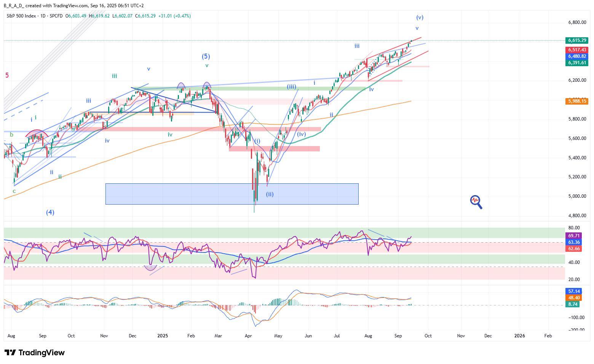594x364 pixels.
Task: Click the blue 57.14 MACD label
Action: (574, 291)
